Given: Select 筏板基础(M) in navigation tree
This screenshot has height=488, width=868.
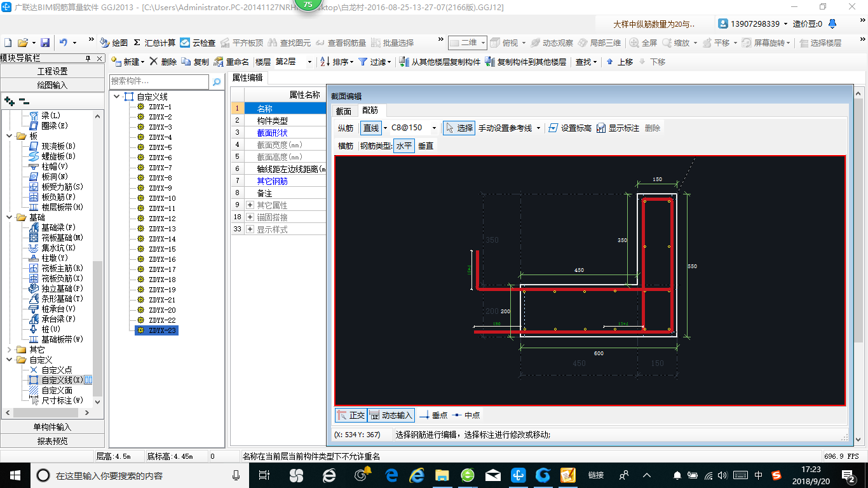Looking at the screenshot, I should pyautogui.click(x=62, y=238).
